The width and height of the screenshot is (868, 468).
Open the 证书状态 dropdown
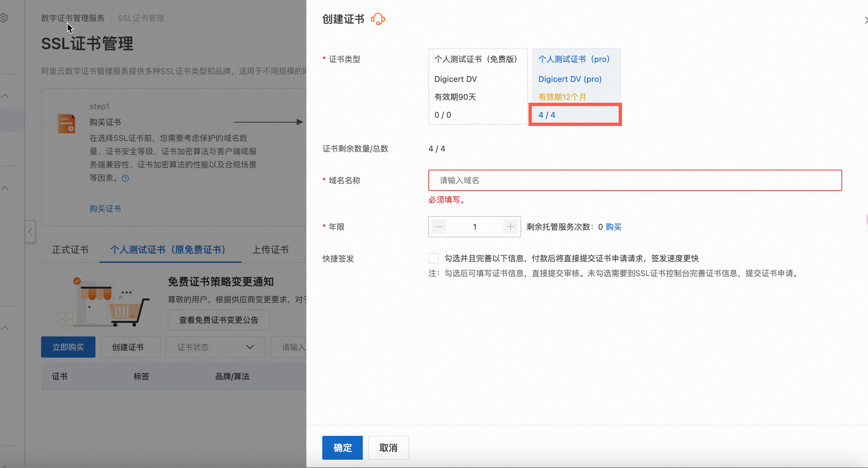pos(215,347)
